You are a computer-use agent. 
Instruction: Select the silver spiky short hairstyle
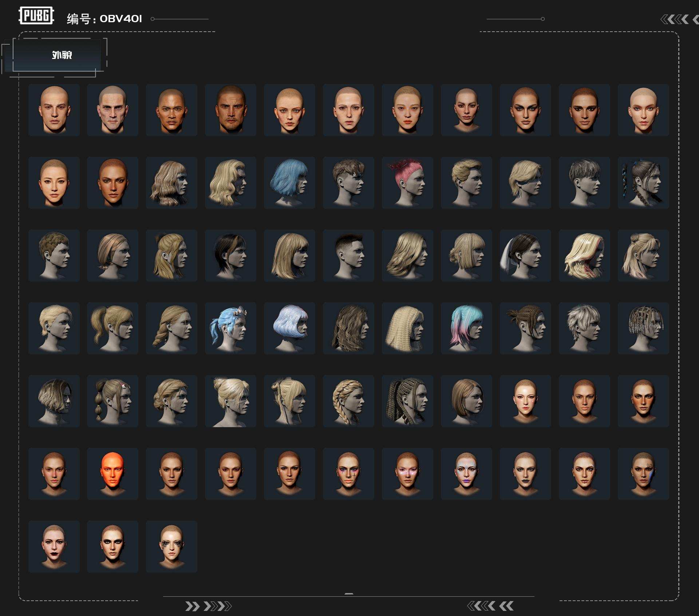point(584,328)
